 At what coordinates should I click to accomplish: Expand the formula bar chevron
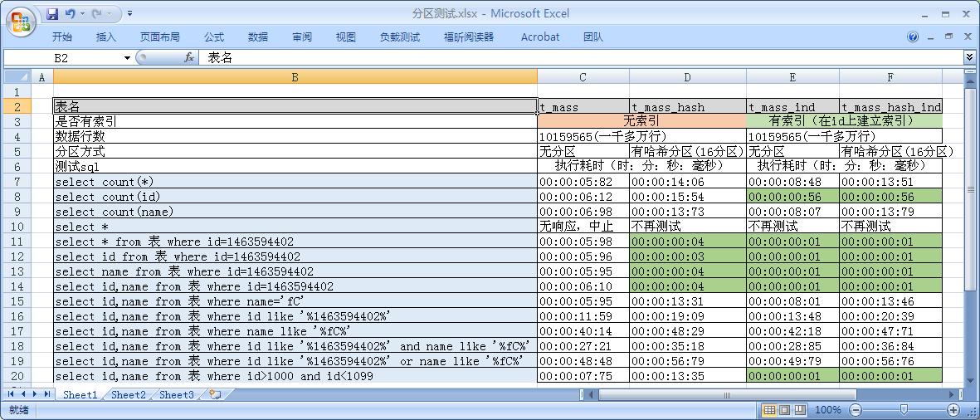[x=969, y=57]
